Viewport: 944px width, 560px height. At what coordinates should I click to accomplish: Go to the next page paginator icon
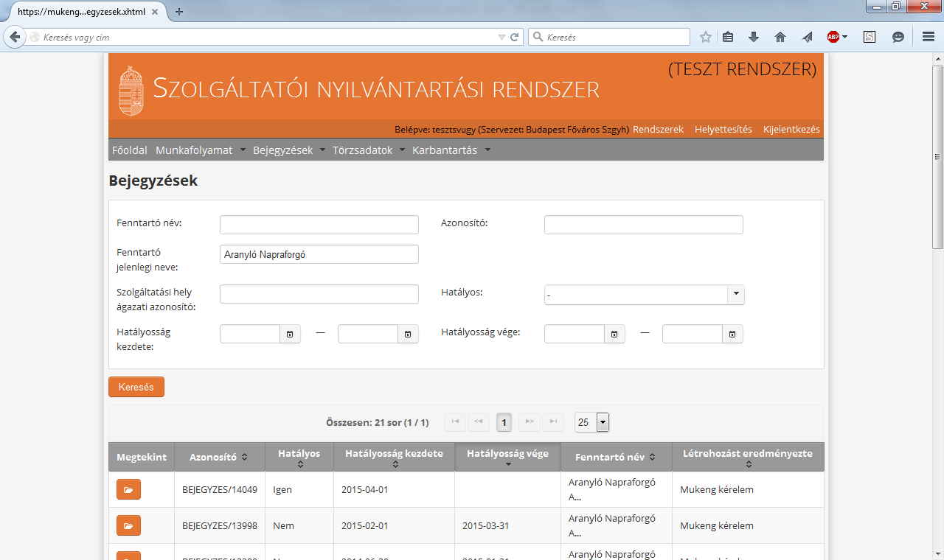(x=529, y=421)
